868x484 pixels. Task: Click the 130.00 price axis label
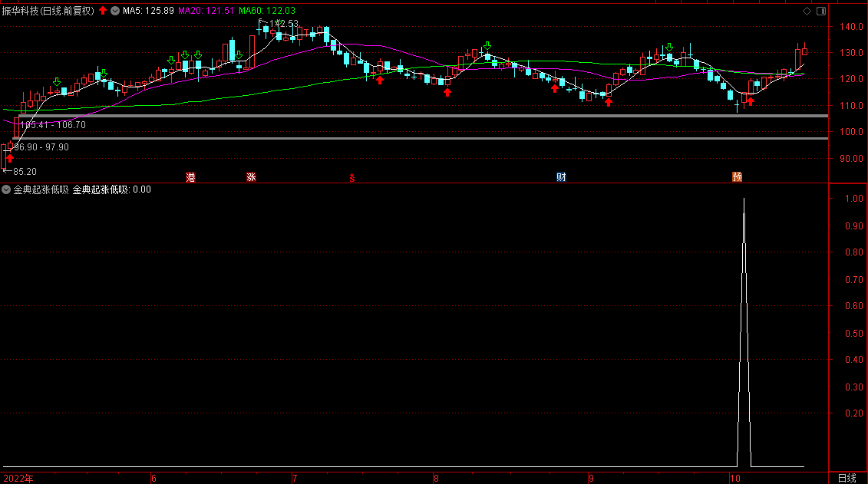pyautogui.click(x=851, y=53)
